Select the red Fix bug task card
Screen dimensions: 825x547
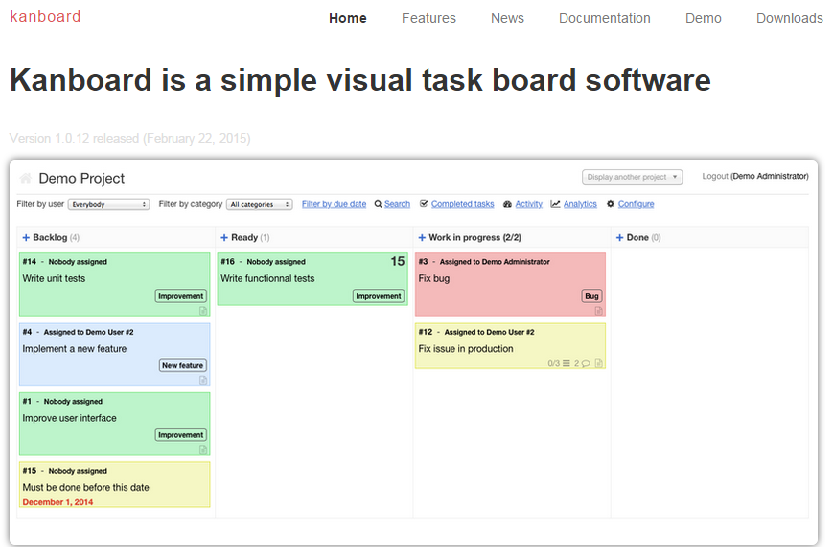[510, 284]
